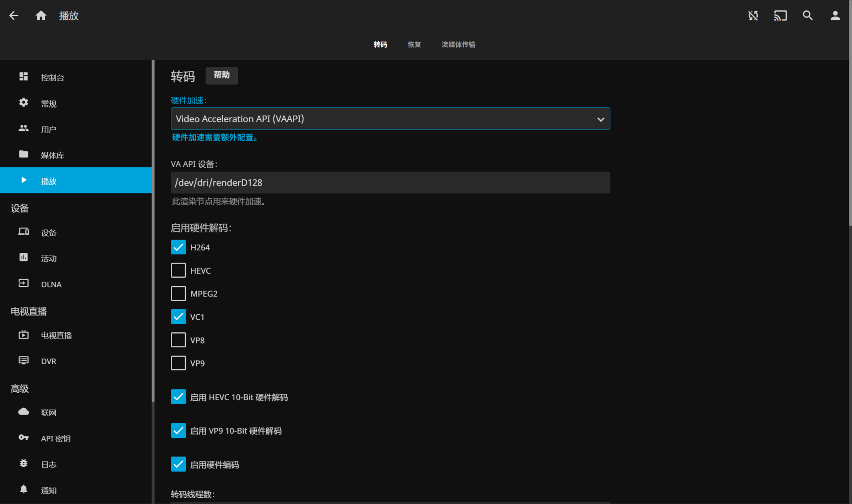
Task: Disable 启用硬件编码 checkbox
Action: pyautogui.click(x=178, y=465)
